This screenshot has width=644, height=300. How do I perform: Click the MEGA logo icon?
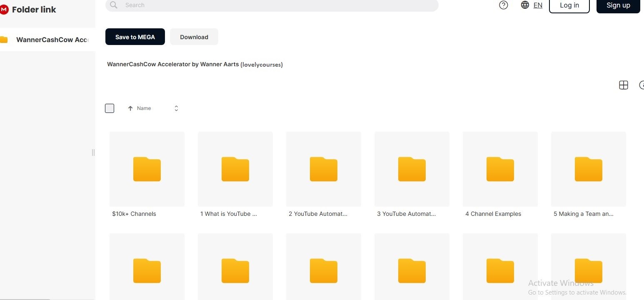pyautogui.click(x=4, y=10)
